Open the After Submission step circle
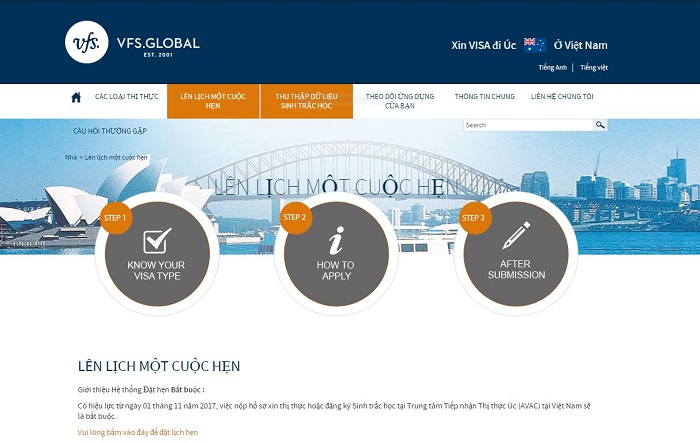Screen dimensions: 700x443 [516, 254]
